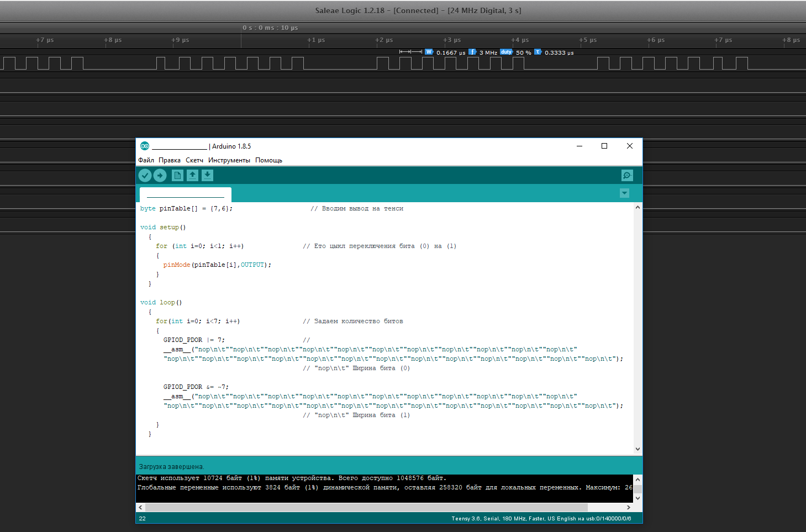Click the code editor scroll up arrow
The width and height of the screenshot is (806, 532).
point(638,208)
